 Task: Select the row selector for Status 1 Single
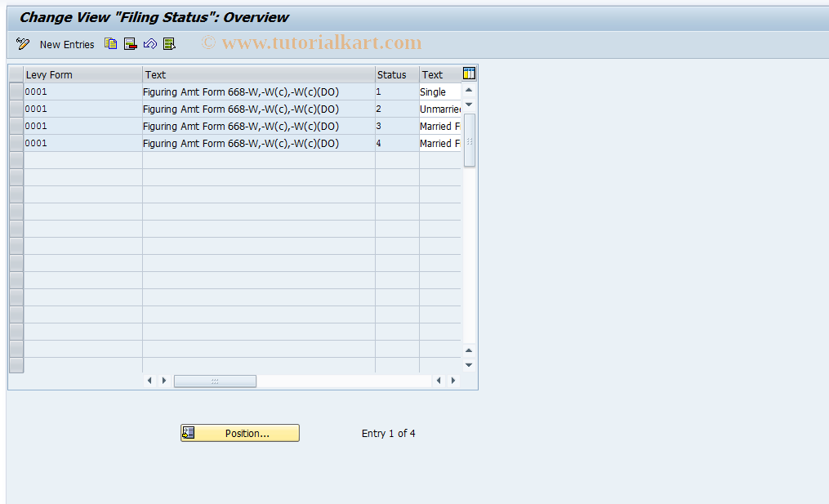click(16, 91)
